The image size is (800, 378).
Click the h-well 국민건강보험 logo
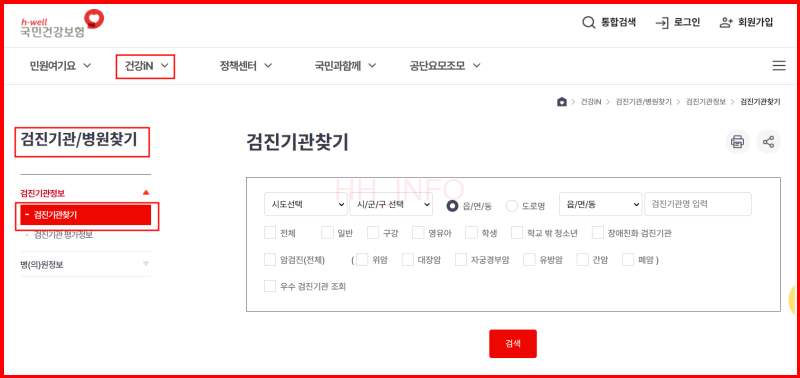coord(62,24)
